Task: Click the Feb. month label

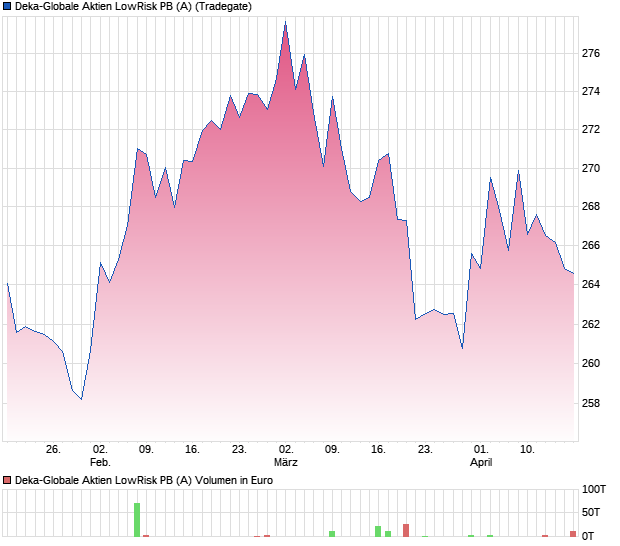Action: [100, 462]
